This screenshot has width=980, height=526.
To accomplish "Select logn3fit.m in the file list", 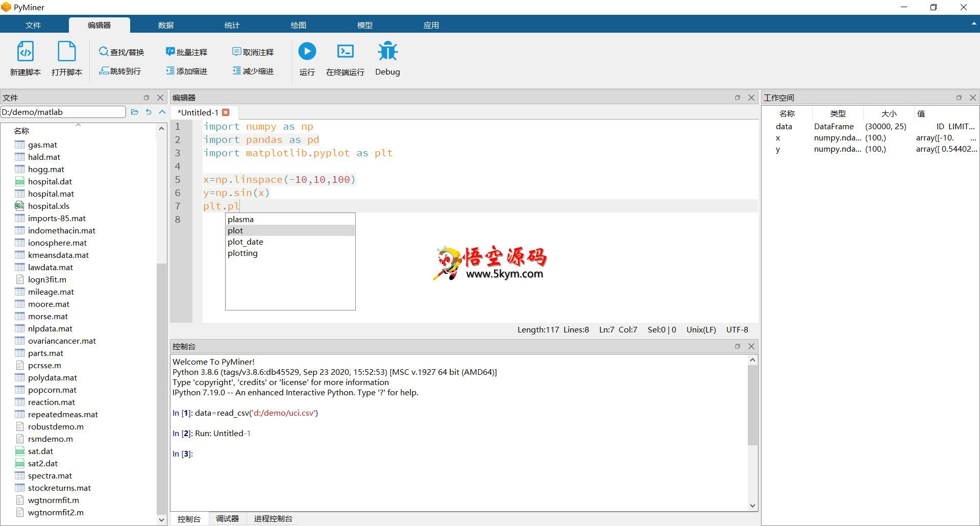I will point(47,279).
